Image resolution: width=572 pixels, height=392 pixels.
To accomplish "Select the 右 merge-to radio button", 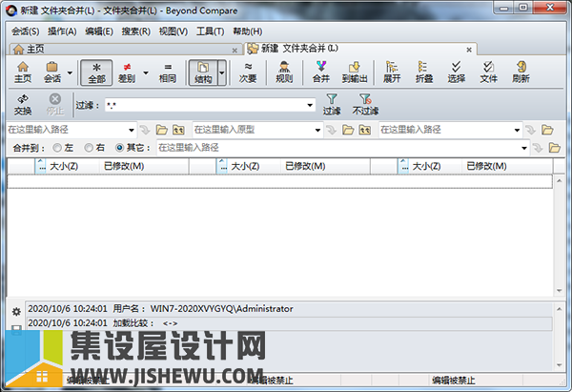I will 89,148.
